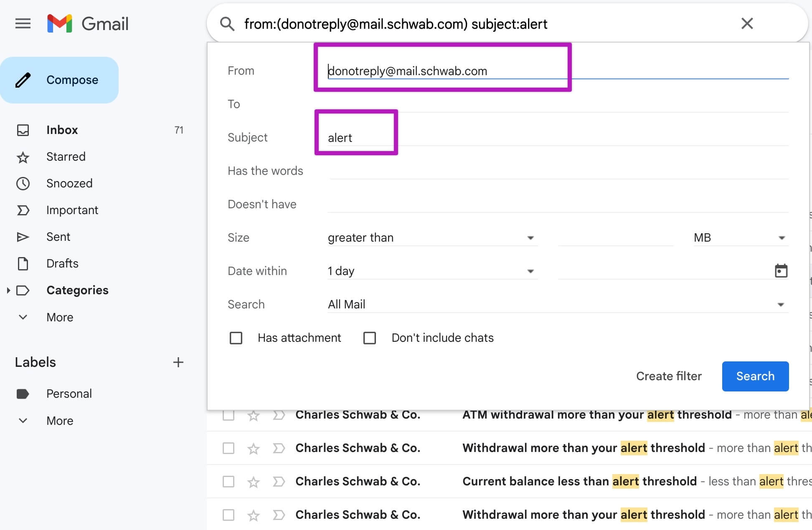Click the Inbox tray icon
Viewport: 812px width, 530px height.
click(23, 130)
